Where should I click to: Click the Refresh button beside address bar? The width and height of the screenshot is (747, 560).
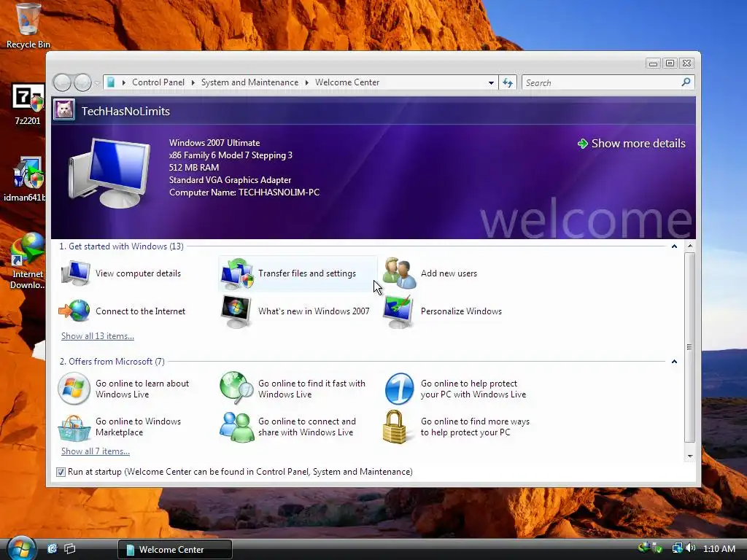508,83
